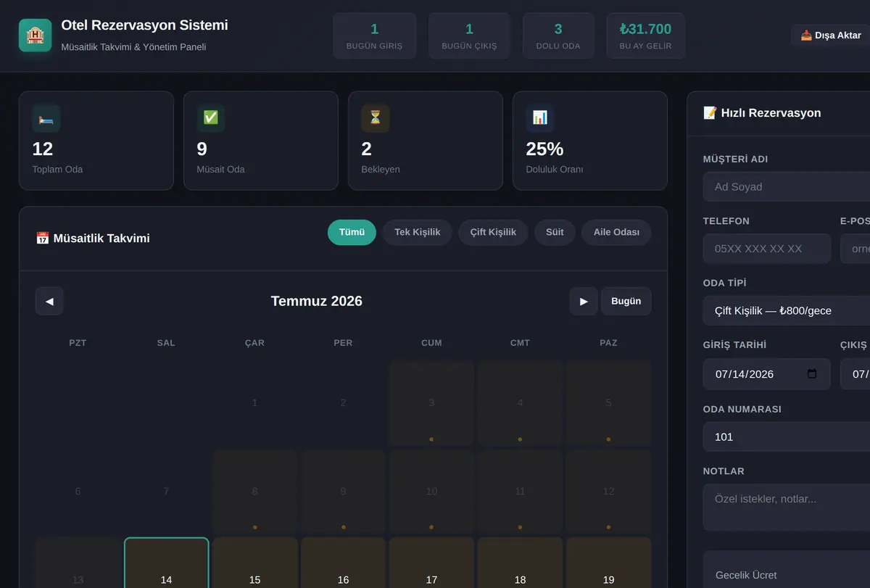Click the Bu Ay Gelir stat card
Screen dimensions: 870x588
(645, 36)
